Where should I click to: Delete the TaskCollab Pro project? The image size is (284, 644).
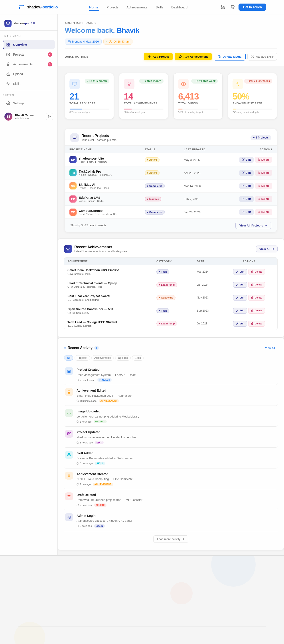(x=264, y=173)
